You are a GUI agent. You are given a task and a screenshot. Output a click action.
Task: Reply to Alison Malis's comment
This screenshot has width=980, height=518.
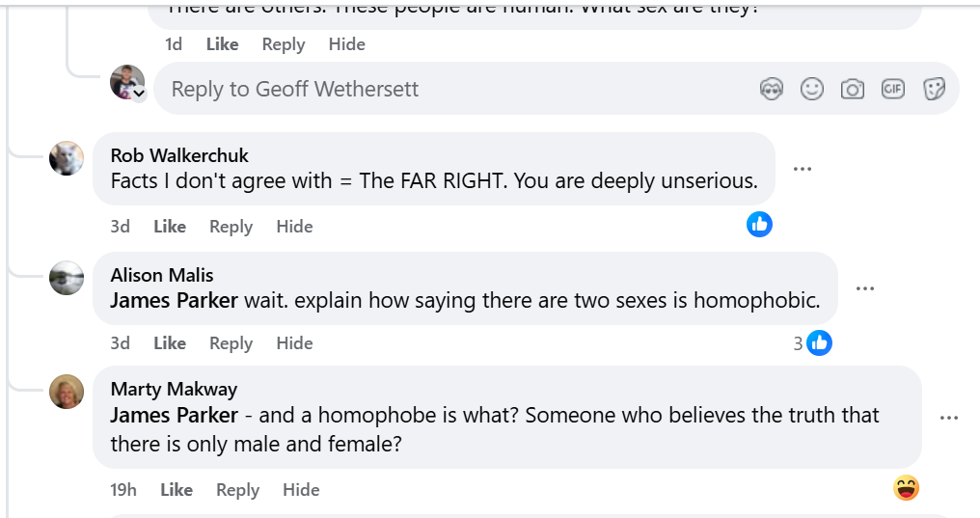[x=231, y=343]
